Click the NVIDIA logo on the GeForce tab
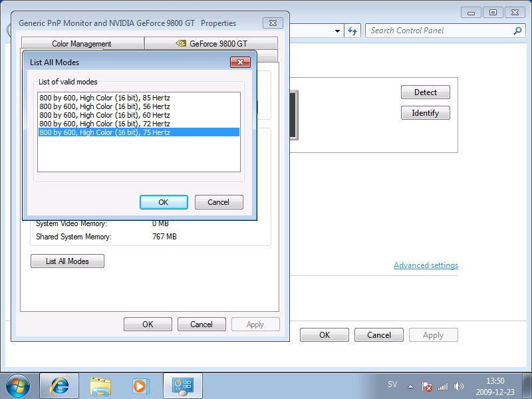Image resolution: width=532 pixels, height=399 pixels. pyautogui.click(x=181, y=43)
